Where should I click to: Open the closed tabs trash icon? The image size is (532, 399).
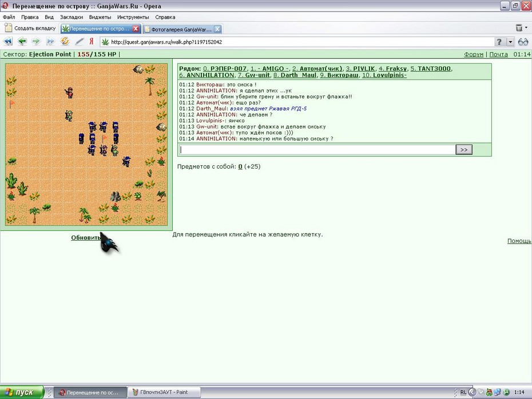[519, 28]
